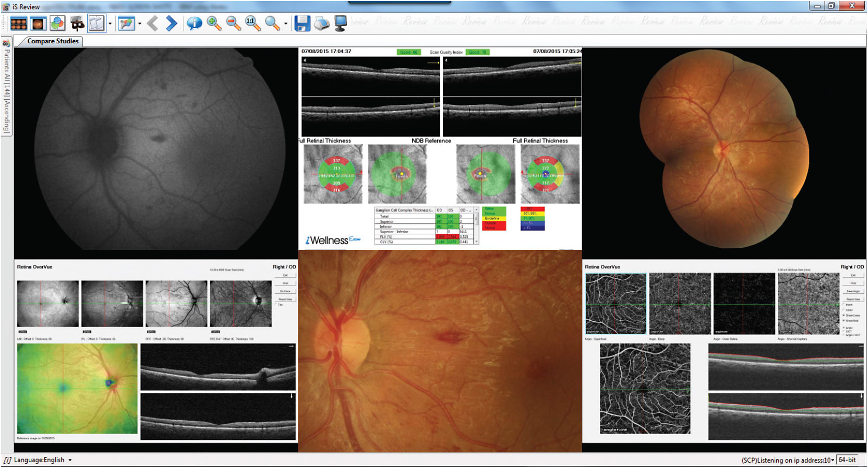
Task: Open the magnifier tool dropdown arrow
Action: point(286,24)
